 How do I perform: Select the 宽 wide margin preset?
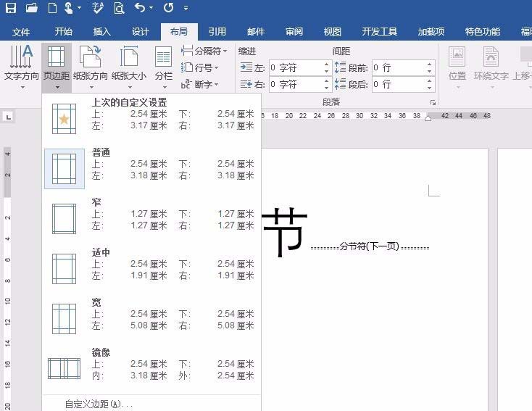(x=151, y=318)
